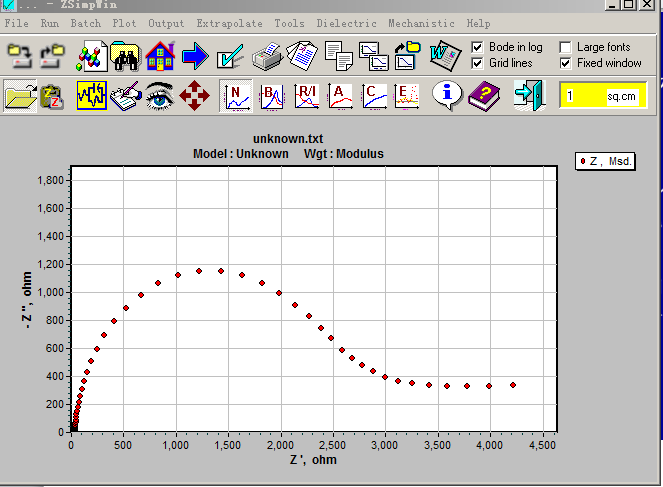Disable the Grid lines checkbox
Screen dimensions: 663x487
(477, 63)
